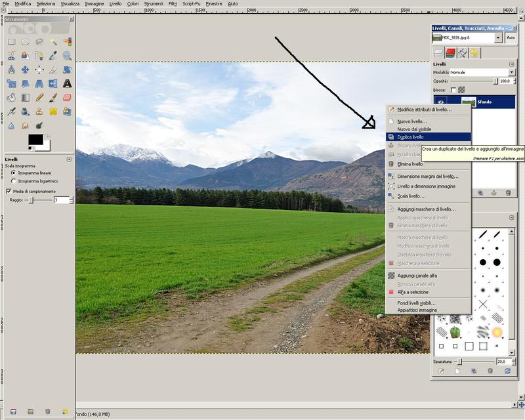Select the Rectangle Select tool

click(11, 41)
